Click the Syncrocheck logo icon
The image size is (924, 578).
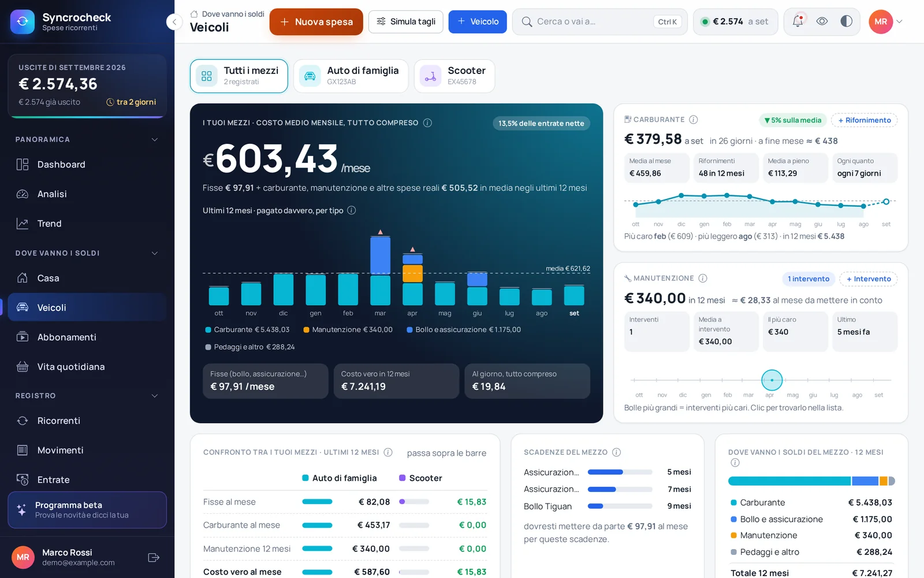point(23,22)
